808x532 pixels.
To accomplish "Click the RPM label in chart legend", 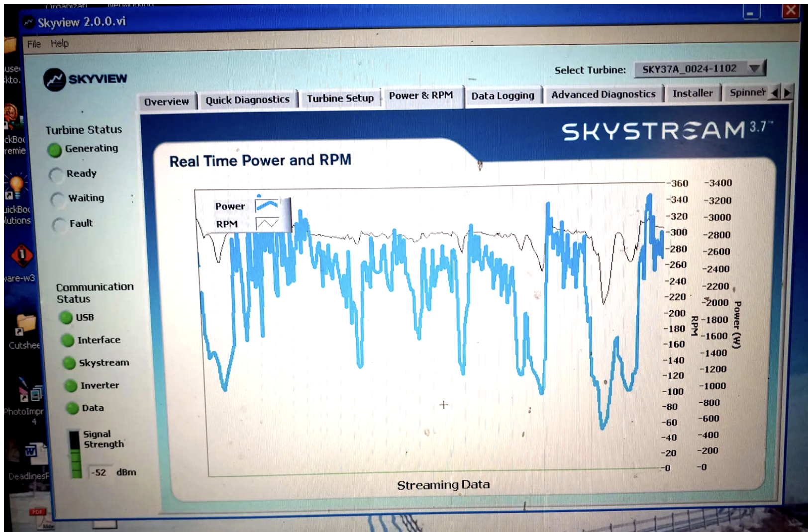I will click(227, 224).
